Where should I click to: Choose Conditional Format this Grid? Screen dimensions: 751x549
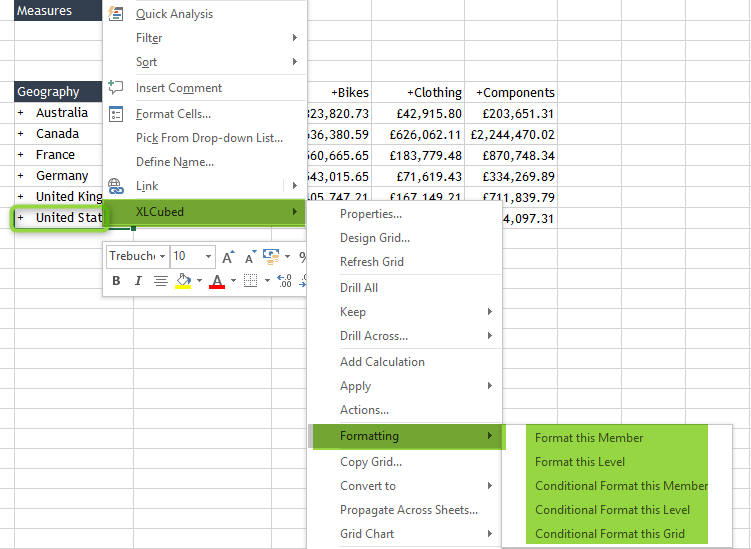pyautogui.click(x=609, y=534)
